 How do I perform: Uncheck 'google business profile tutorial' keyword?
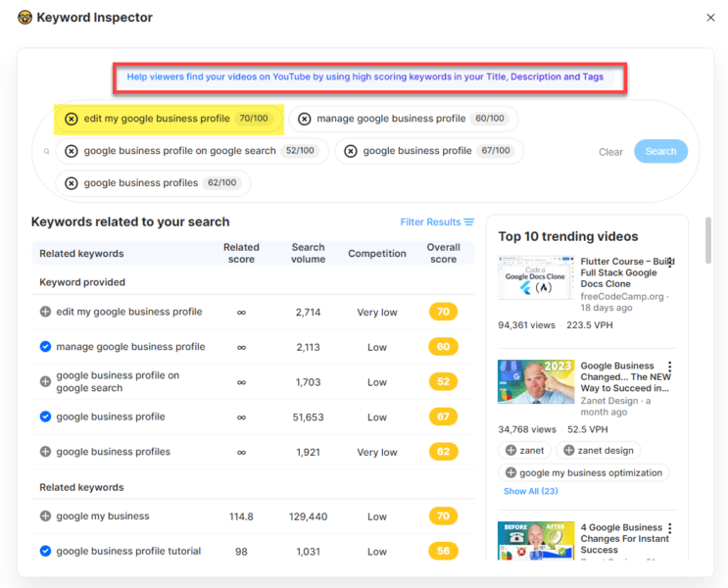(45, 551)
